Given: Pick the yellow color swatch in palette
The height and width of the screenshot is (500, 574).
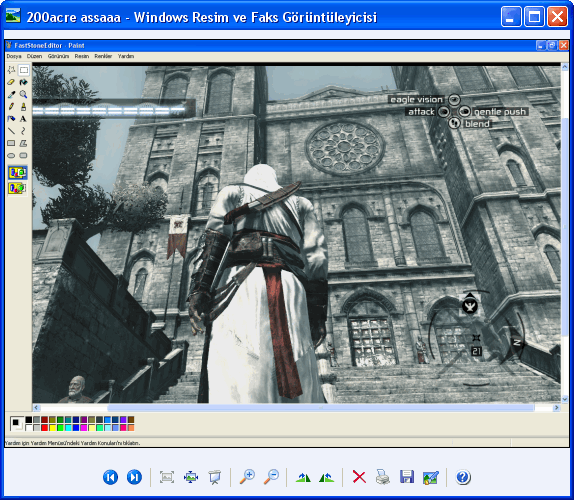Looking at the screenshot, I should (53, 428).
